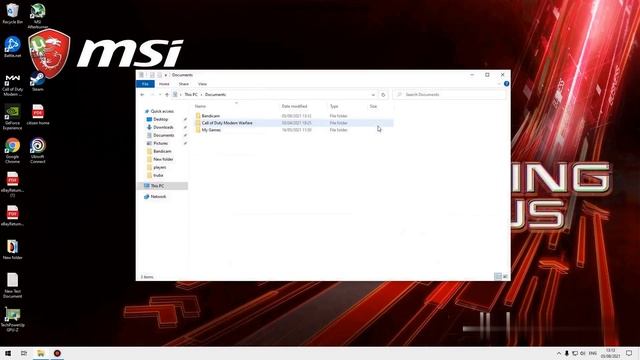Open Bandicam folder in navigation pane
The width and height of the screenshot is (640, 360).
(162, 151)
